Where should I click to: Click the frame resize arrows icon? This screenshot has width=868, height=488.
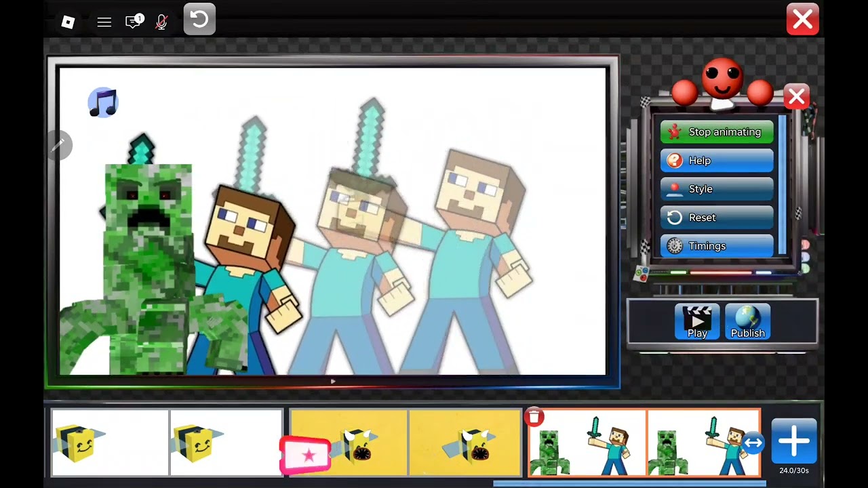753,443
